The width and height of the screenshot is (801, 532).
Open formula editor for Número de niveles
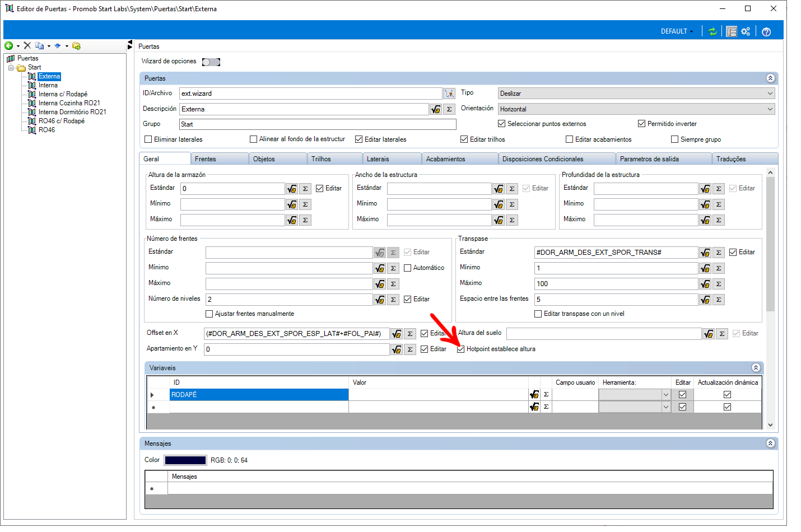pyautogui.click(x=380, y=300)
